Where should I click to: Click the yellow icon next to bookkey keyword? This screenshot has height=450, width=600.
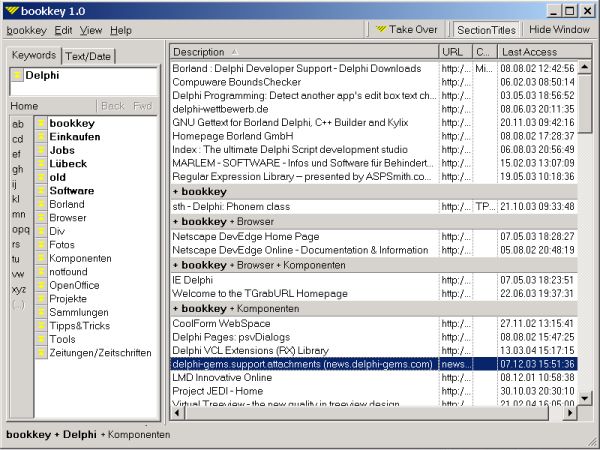[41, 123]
